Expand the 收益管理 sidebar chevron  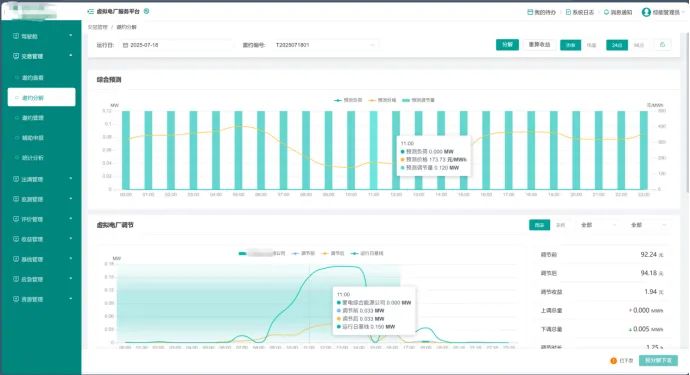click(70, 239)
